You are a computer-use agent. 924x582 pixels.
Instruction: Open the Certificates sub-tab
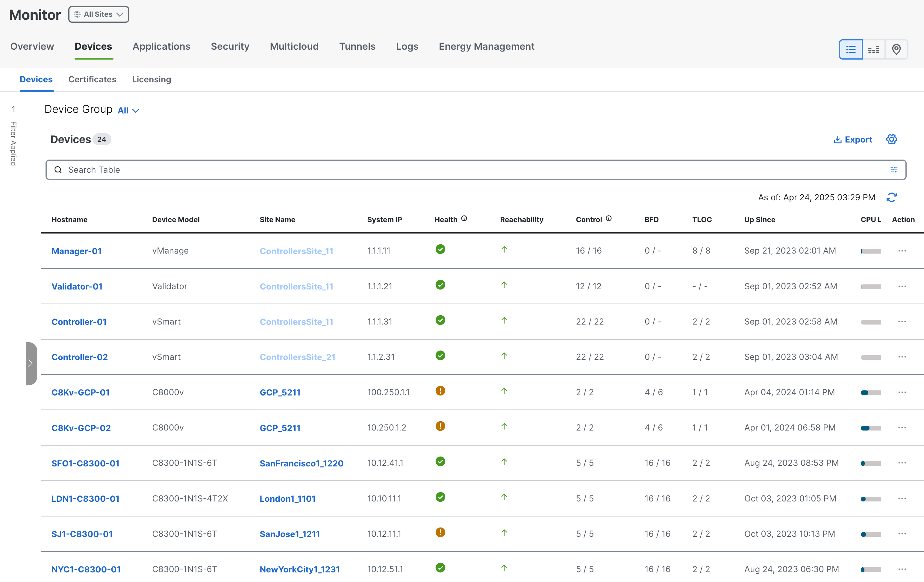[92, 79]
